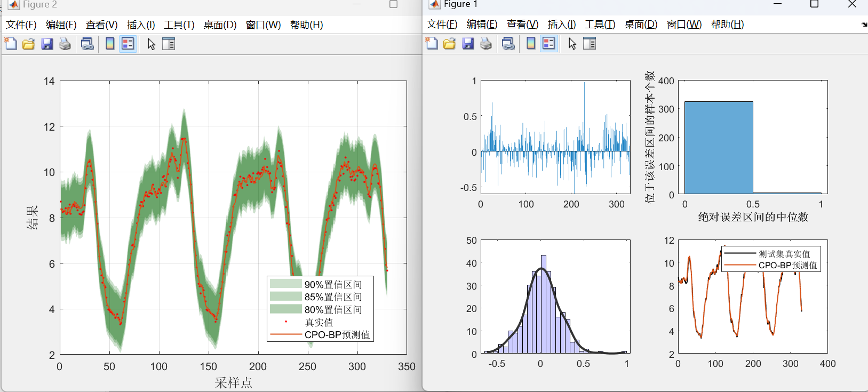Open 文件(F) menu in Figure 1
The height and width of the screenshot is (392, 868).
442,25
